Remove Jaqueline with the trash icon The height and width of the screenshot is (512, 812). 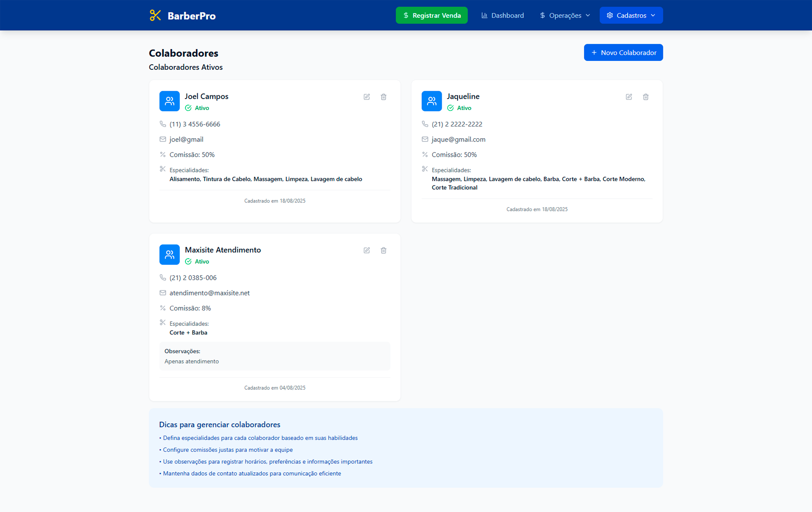coord(646,97)
